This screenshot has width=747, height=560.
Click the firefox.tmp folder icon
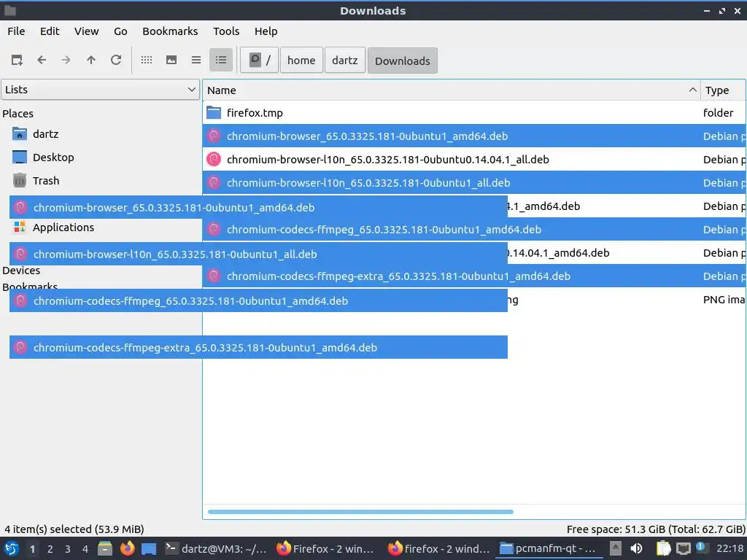pyautogui.click(x=214, y=113)
